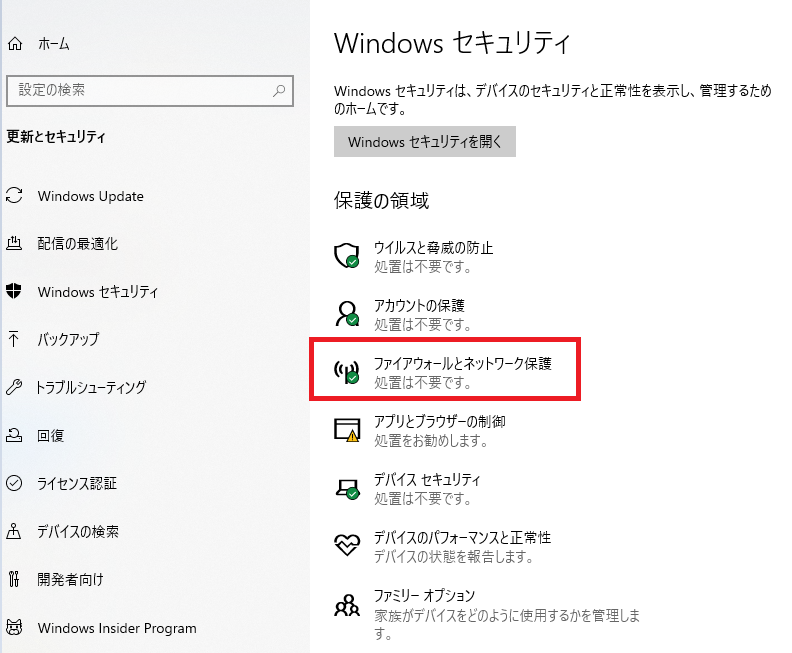Click the account protection person icon

347,314
